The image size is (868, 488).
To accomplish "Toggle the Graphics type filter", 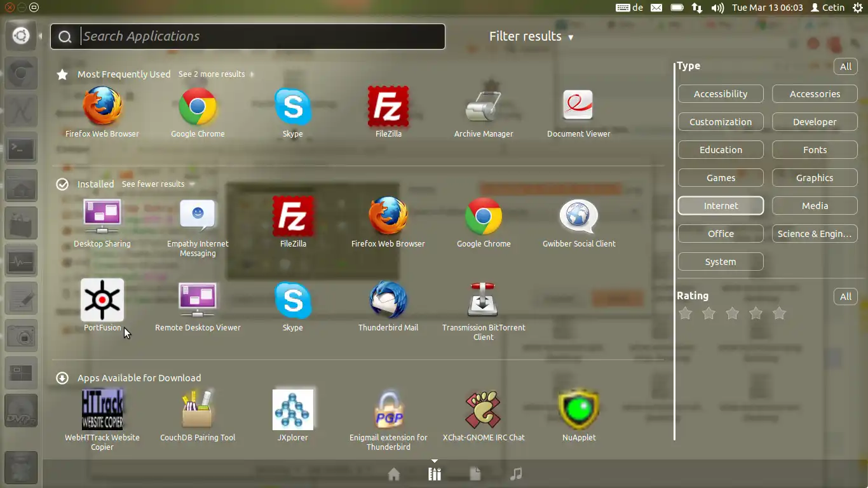I will coord(815,178).
